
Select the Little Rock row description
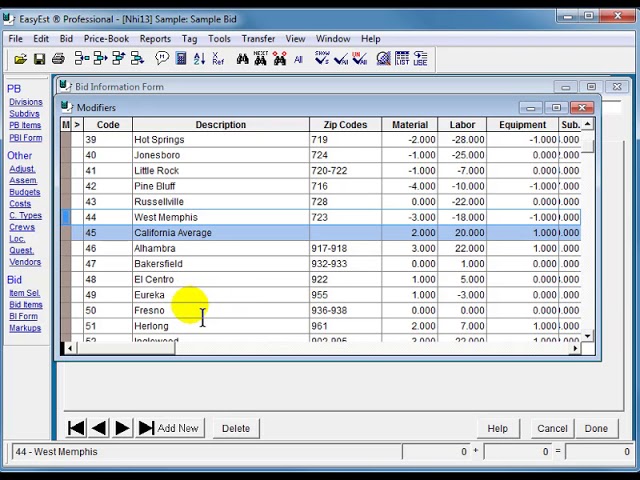click(x=157, y=171)
